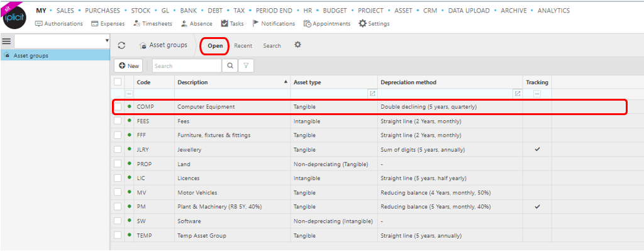Tick the checkbox for TEMP row
The image size is (644, 251).
(x=118, y=235)
